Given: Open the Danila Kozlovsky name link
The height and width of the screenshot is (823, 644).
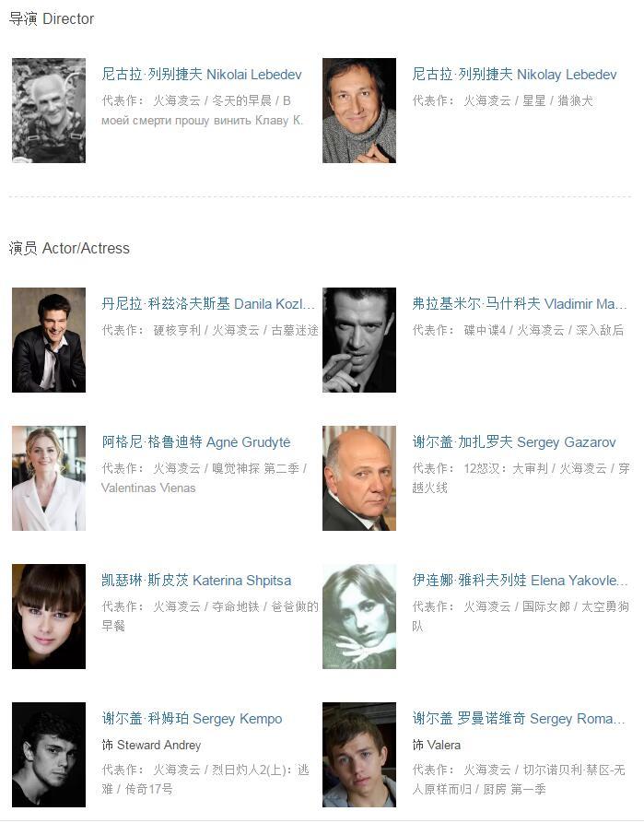Looking at the screenshot, I should [x=207, y=304].
